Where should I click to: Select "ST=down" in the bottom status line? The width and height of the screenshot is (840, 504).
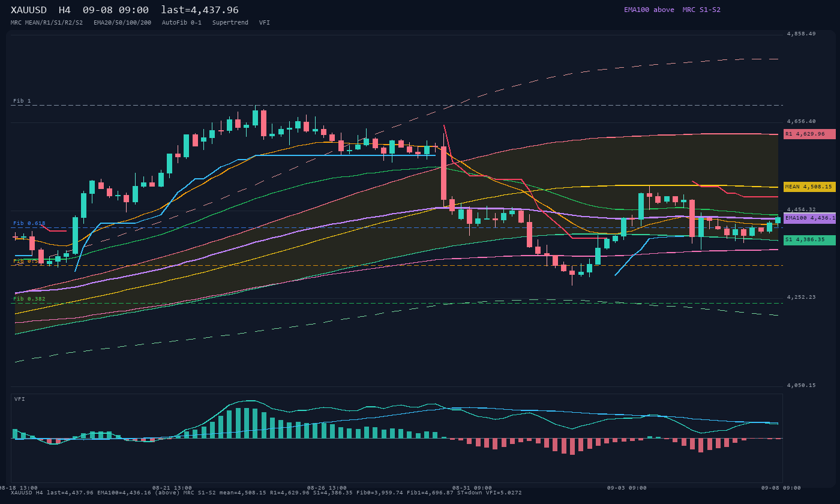tap(470, 493)
